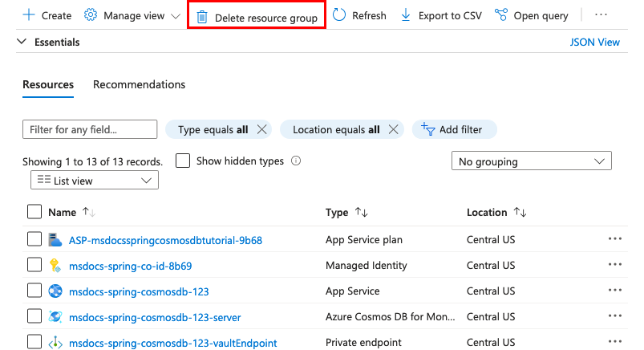This screenshot has width=644, height=350.
Task: Check the msdocs-spring-cosmosdb-123-vaultEndpoint row checkbox
Action: [34, 342]
